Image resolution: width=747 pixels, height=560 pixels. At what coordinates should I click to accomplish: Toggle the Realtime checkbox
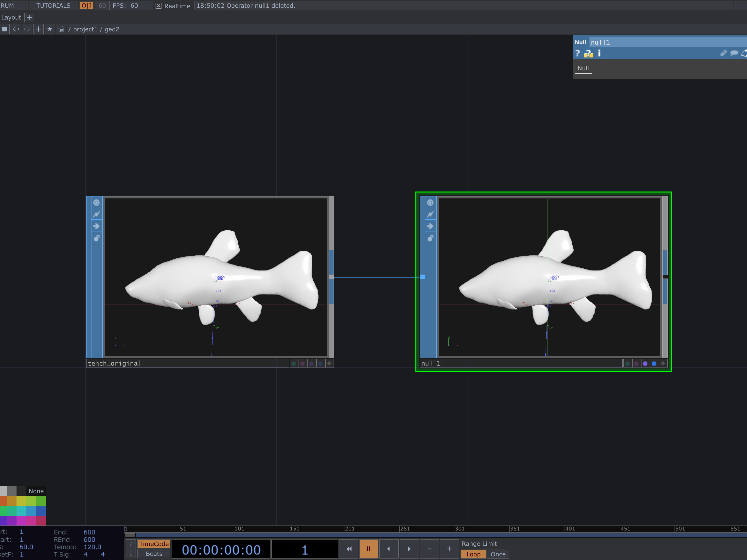point(158,6)
